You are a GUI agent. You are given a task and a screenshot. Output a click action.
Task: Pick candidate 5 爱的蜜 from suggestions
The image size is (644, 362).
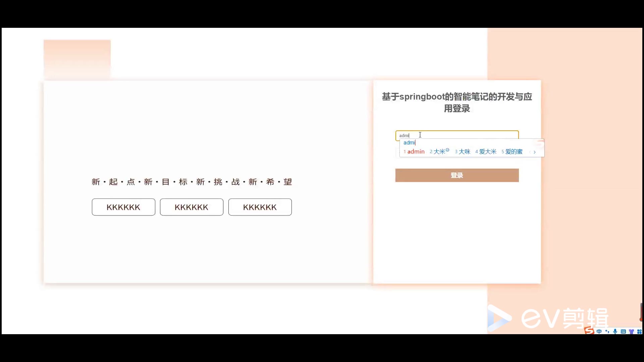coord(514,152)
